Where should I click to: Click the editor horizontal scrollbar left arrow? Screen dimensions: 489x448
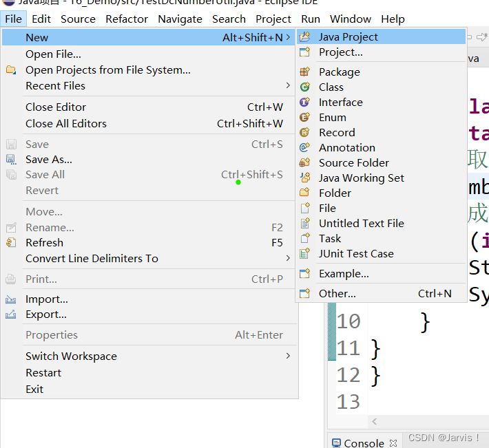click(x=375, y=422)
